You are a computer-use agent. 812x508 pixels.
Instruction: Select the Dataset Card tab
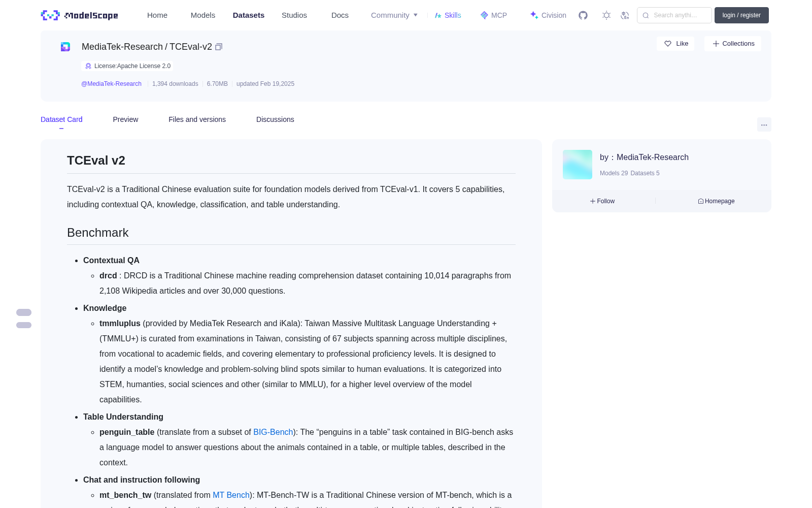click(x=61, y=119)
